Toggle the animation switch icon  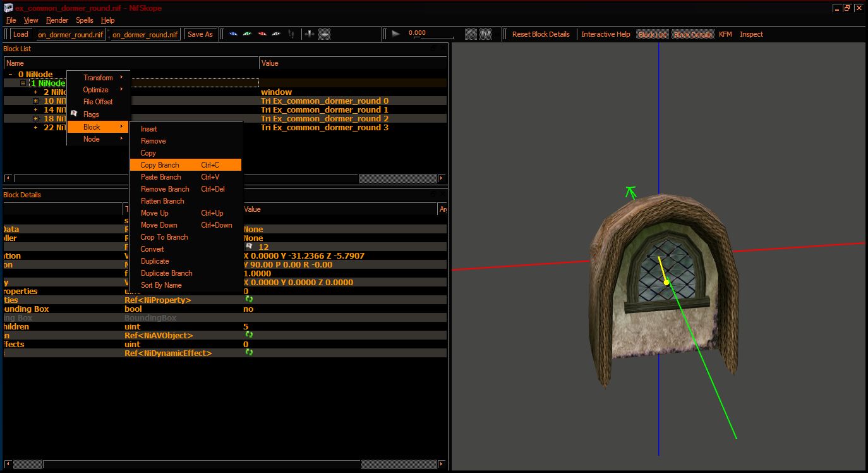[486, 34]
